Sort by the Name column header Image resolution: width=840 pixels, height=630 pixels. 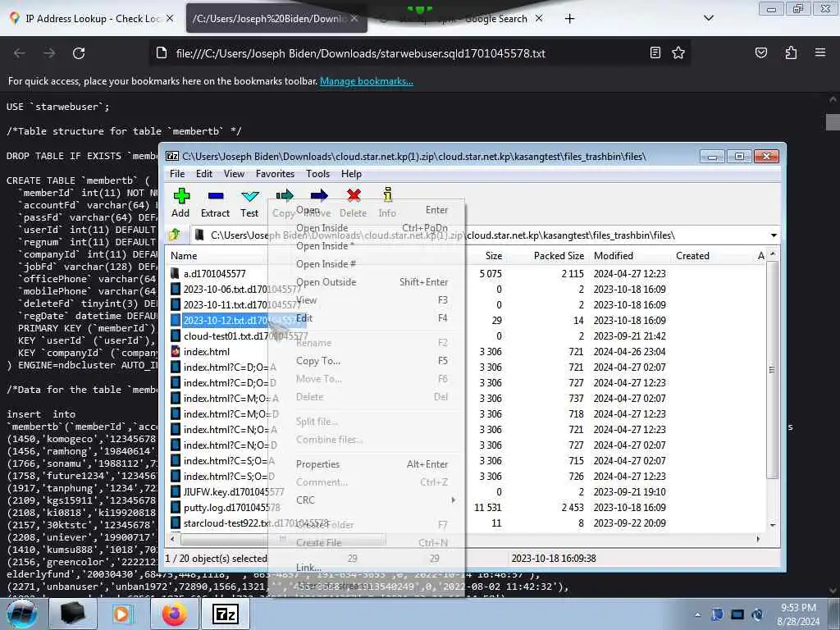pos(184,256)
